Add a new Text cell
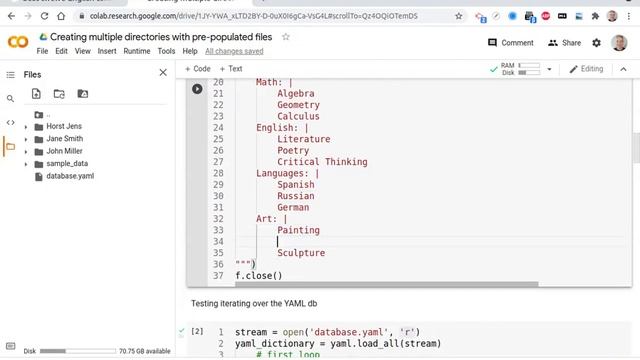The width and height of the screenshot is (640, 360). point(231,69)
